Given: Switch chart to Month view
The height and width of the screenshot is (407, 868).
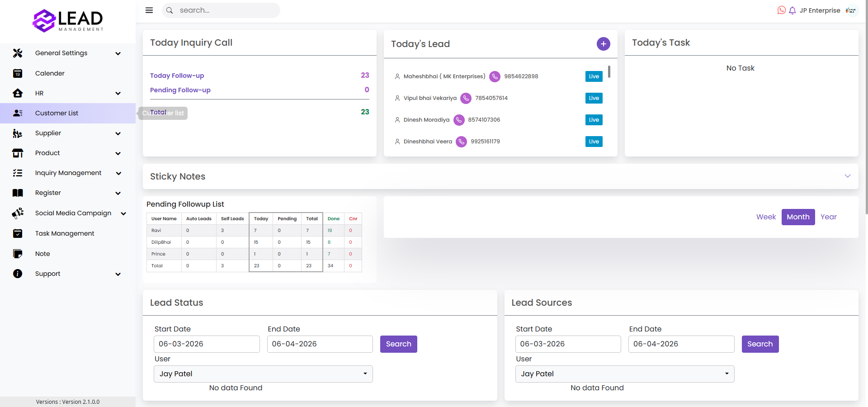Looking at the screenshot, I should coord(798,217).
